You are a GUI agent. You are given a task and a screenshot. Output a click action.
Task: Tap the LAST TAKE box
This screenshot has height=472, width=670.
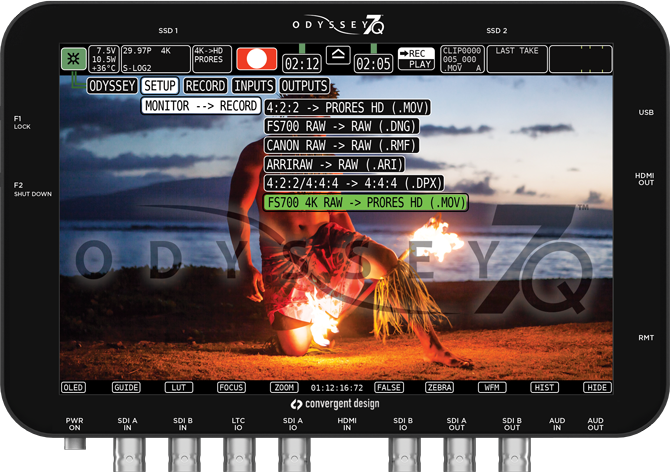coord(517,59)
